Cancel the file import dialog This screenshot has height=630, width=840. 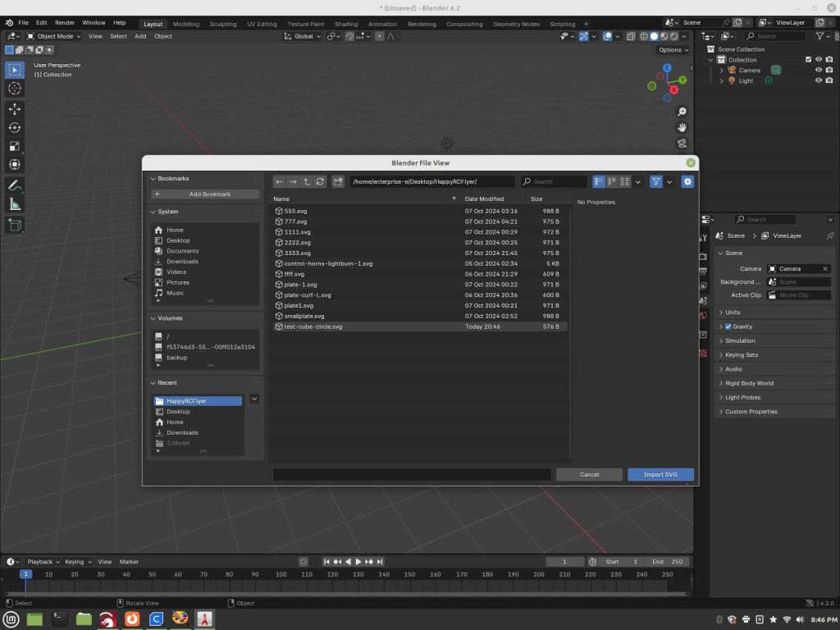(x=589, y=475)
